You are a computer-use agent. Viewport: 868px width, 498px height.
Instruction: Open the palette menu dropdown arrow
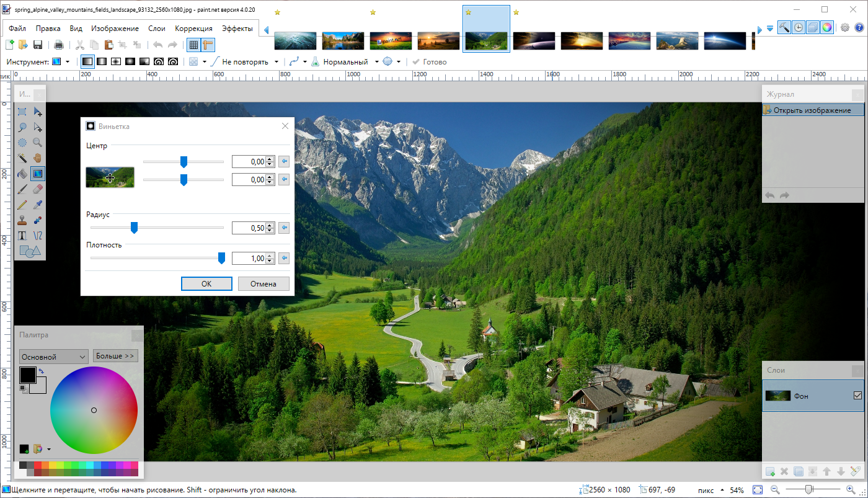49,449
